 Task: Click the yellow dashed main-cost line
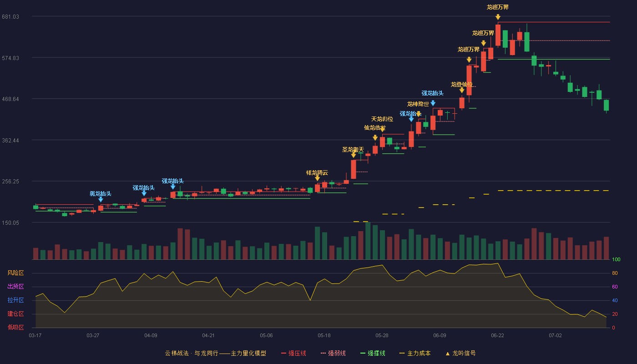coord(554,190)
